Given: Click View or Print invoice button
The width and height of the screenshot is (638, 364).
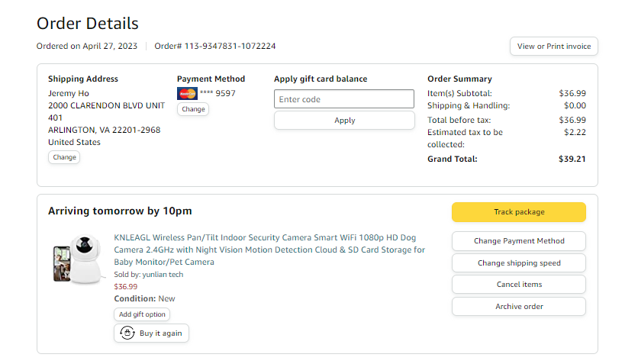Looking at the screenshot, I should 553,47.
